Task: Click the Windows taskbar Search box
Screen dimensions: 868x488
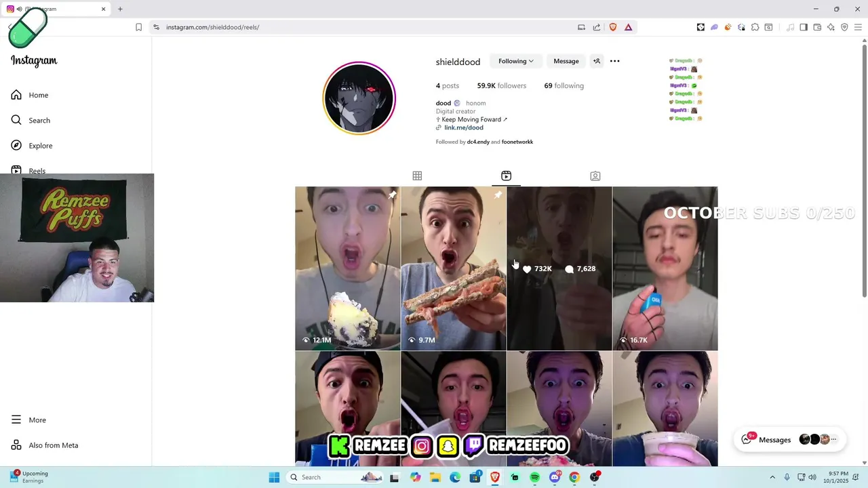Action: [335, 477]
